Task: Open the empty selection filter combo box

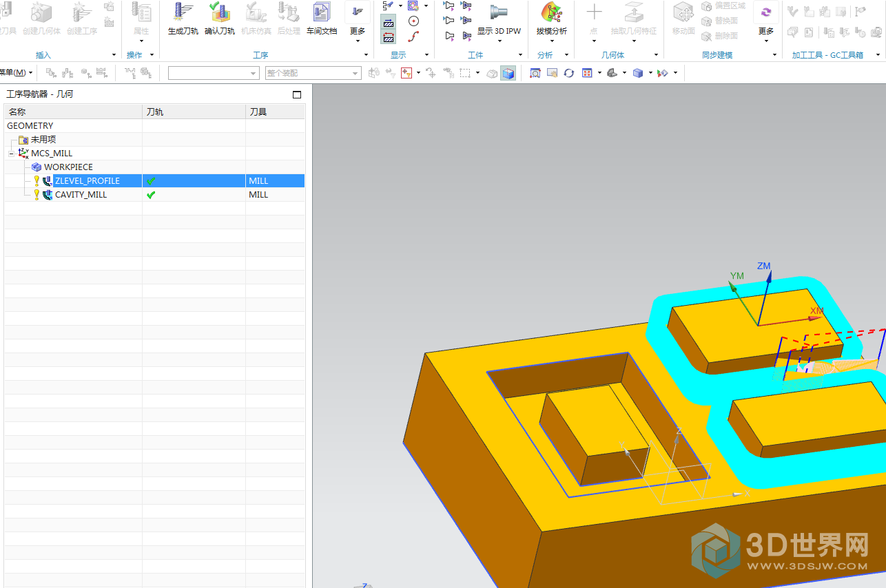Action: (214, 73)
